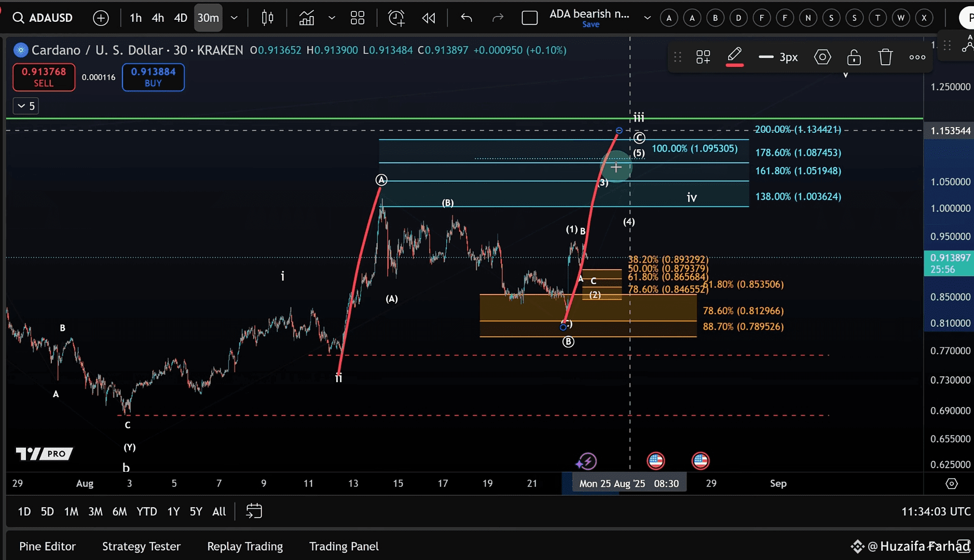Click the crosshair price label 1.153544
This screenshot has width=974, height=560.
950,131
